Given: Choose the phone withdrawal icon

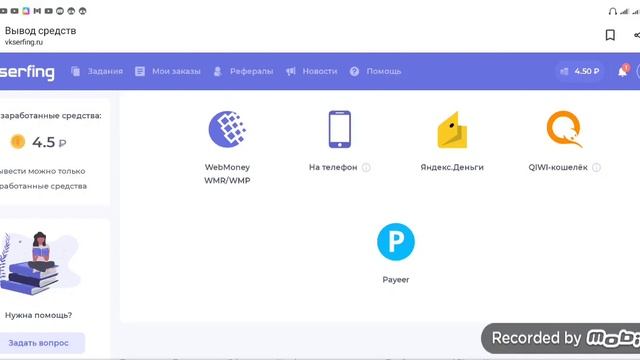Looking at the screenshot, I should coord(340,129).
